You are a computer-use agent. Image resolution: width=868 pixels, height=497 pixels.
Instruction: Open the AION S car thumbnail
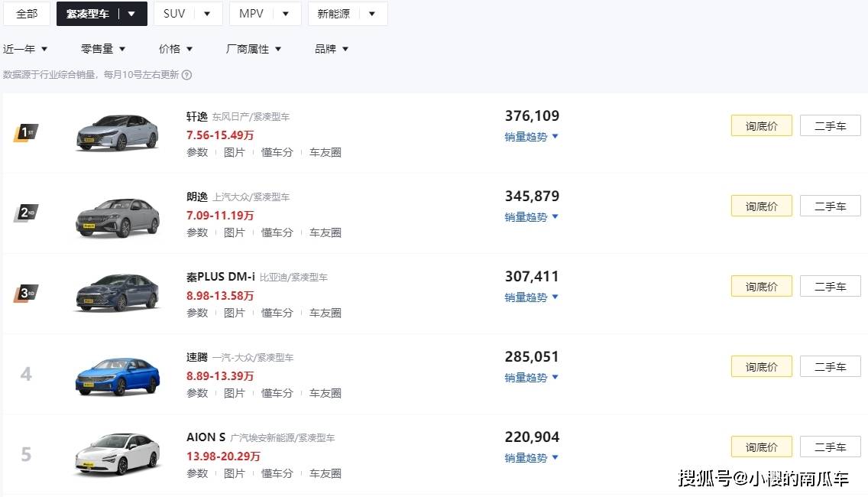click(118, 454)
